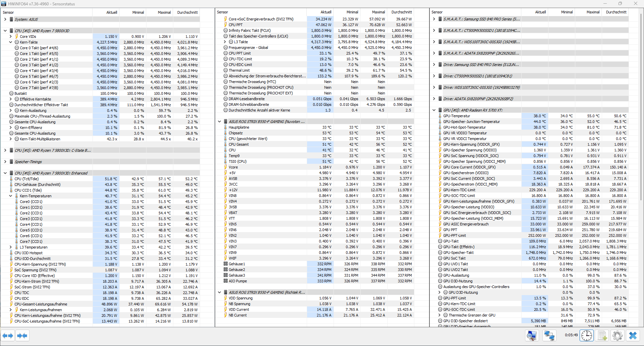Click thermometer icon beside GPU-Temperatur
The height and width of the screenshot is (346, 644).
pos(440,116)
